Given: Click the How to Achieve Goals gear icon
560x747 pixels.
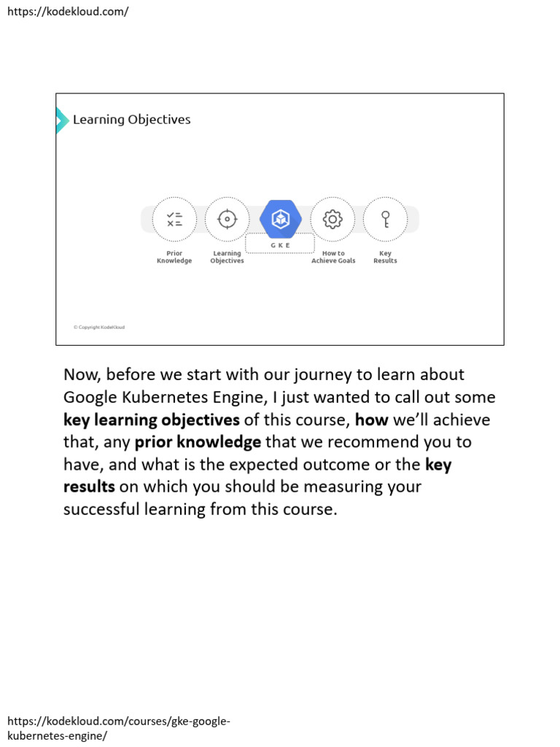Looking at the screenshot, I should click(332, 219).
